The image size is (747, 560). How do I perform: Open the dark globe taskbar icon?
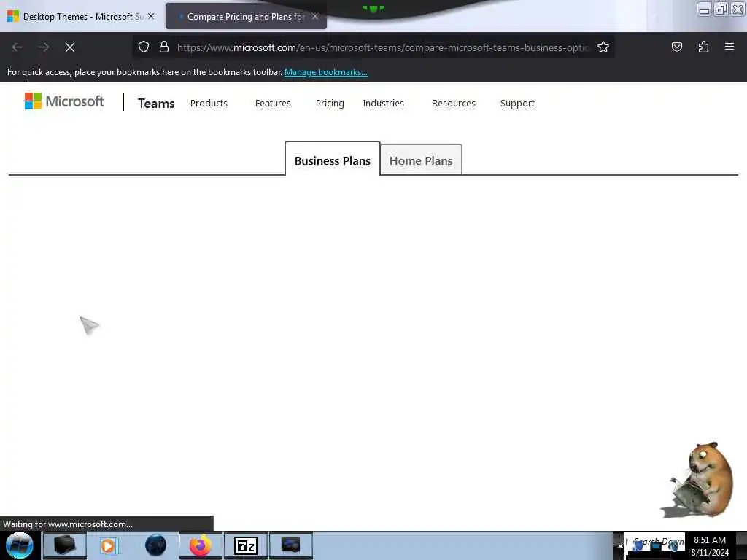pos(155,545)
